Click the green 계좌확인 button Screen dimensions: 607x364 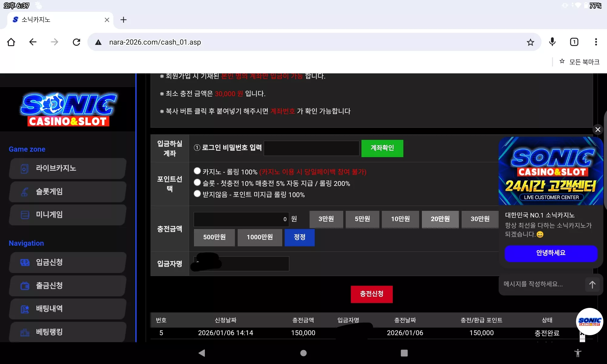[x=382, y=148]
